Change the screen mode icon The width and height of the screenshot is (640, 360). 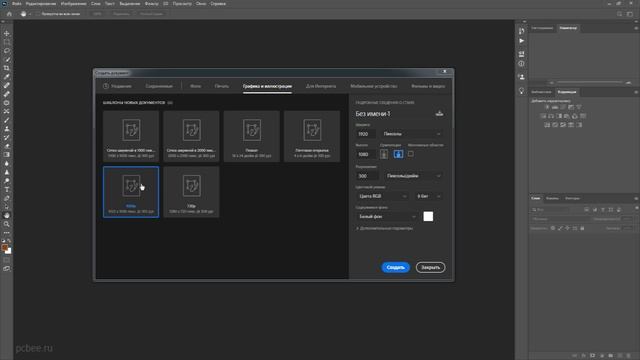click(x=7, y=269)
